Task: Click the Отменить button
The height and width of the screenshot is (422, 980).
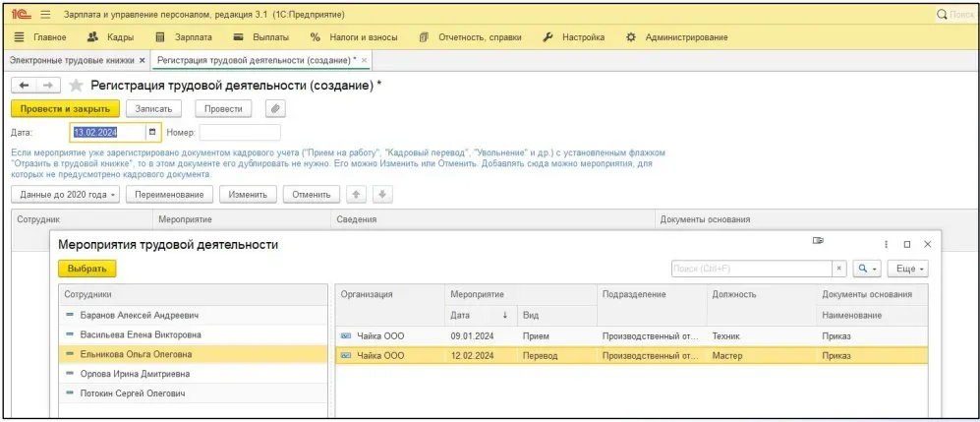Action: 312,195
